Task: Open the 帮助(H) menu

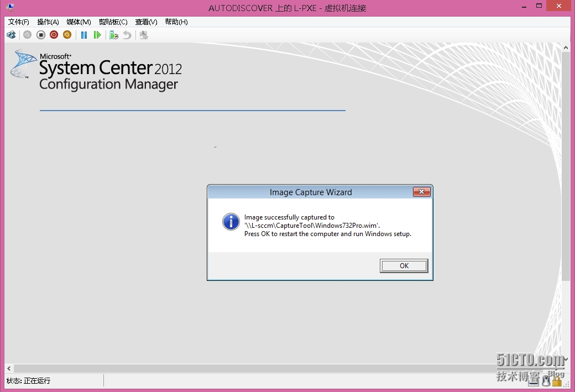Action: [176, 22]
